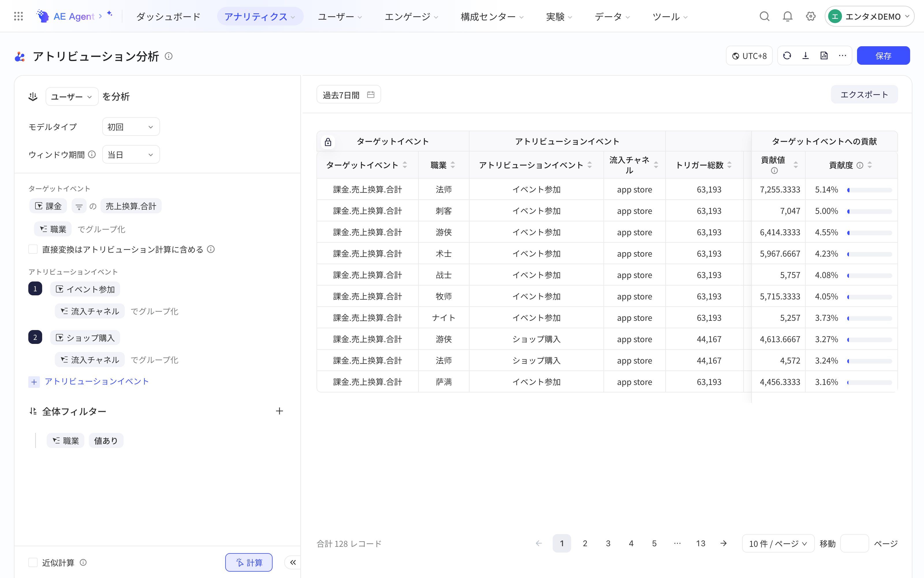Click the 3.16% contribution progress bar
This screenshot has width=924, height=578.
(869, 383)
